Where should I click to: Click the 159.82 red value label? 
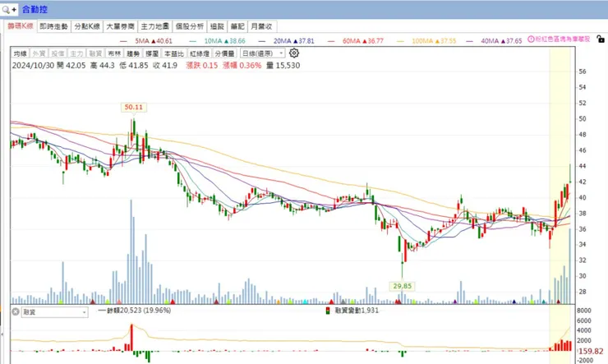tap(591, 352)
